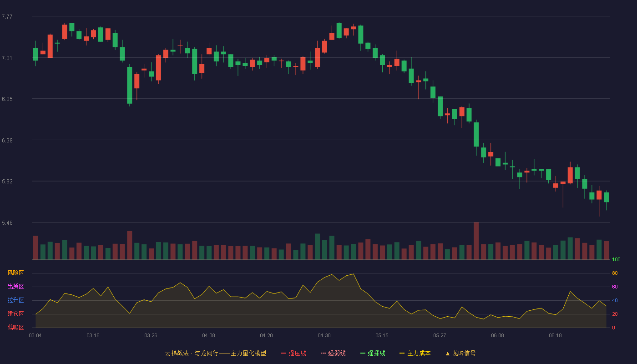Select the 06-18 date axis label
Screen dimensions: 637x364
[555, 335]
